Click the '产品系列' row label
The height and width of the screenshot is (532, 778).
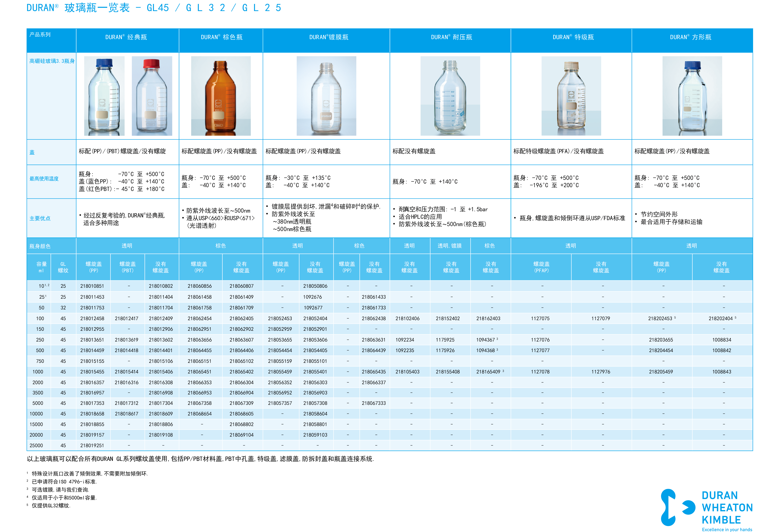(x=40, y=34)
